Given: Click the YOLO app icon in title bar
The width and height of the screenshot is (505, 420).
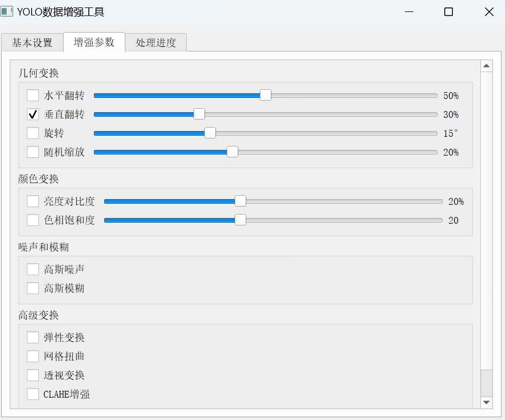Looking at the screenshot, I should coord(7,11).
